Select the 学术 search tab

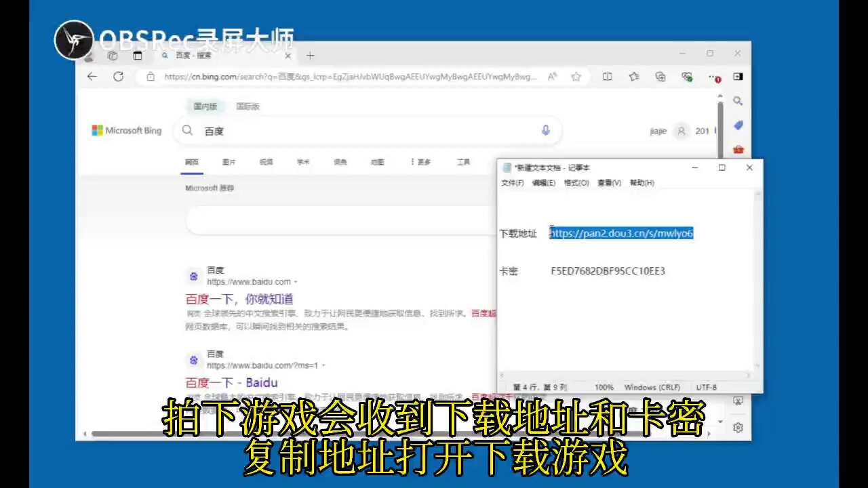tap(303, 162)
